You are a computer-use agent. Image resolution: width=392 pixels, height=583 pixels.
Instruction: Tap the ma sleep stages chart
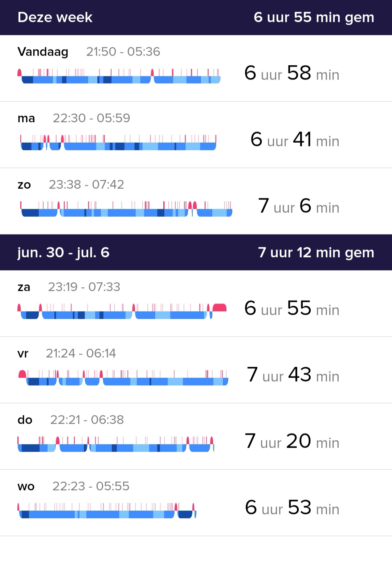[x=118, y=143]
